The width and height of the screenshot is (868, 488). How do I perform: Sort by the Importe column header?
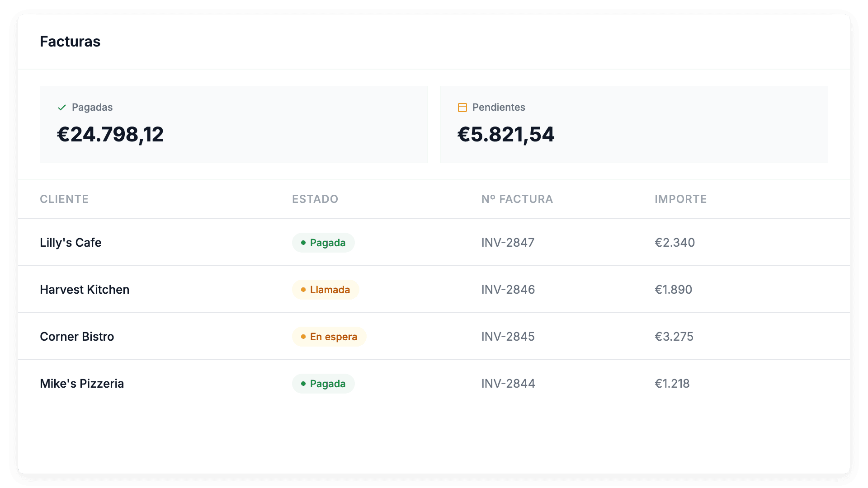680,199
